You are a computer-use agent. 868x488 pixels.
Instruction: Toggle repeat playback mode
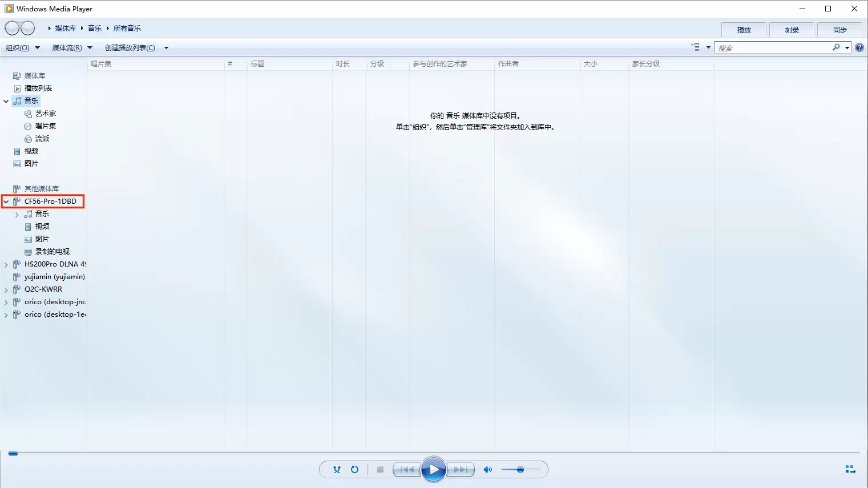pyautogui.click(x=354, y=470)
